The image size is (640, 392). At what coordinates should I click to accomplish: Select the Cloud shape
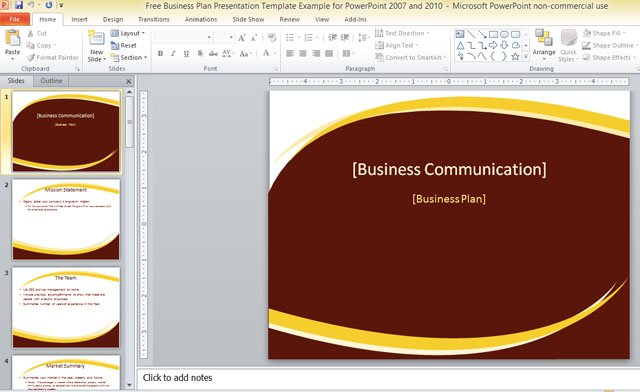515,45
